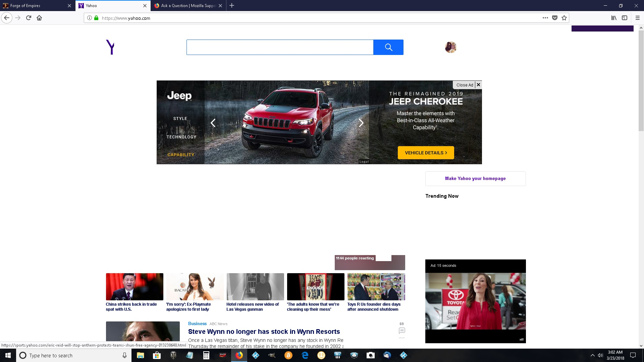Open the Firefox hamburger menu
Image resolution: width=644 pixels, height=362 pixels.
pyautogui.click(x=638, y=18)
